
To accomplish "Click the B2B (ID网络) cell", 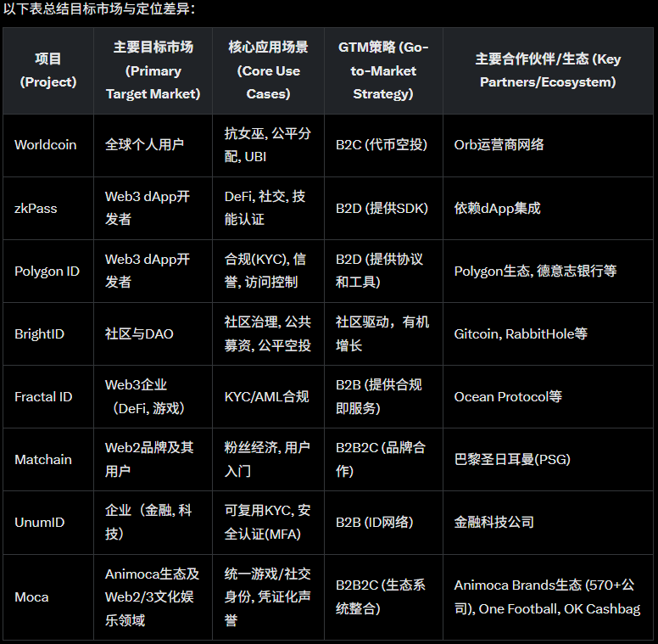I will pyautogui.click(x=383, y=523).
